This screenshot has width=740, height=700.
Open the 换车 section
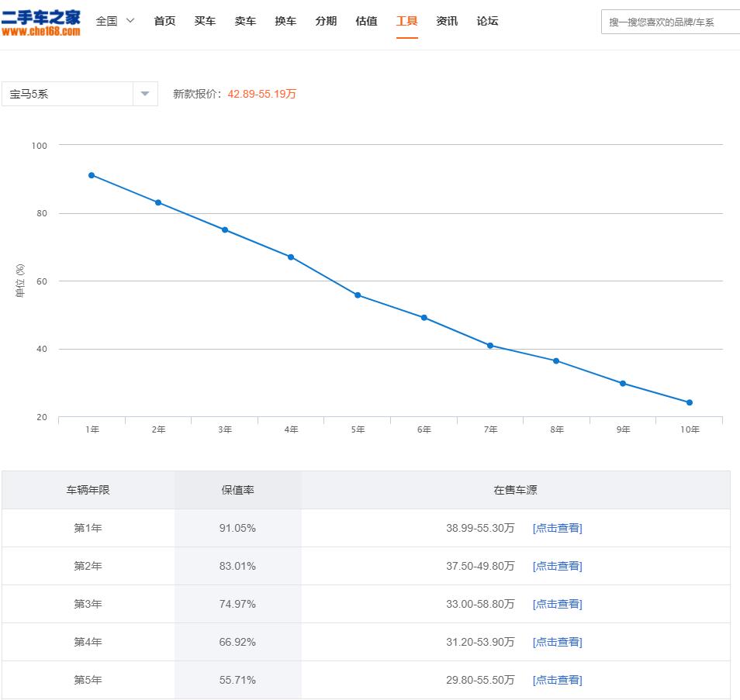(285, 21)
